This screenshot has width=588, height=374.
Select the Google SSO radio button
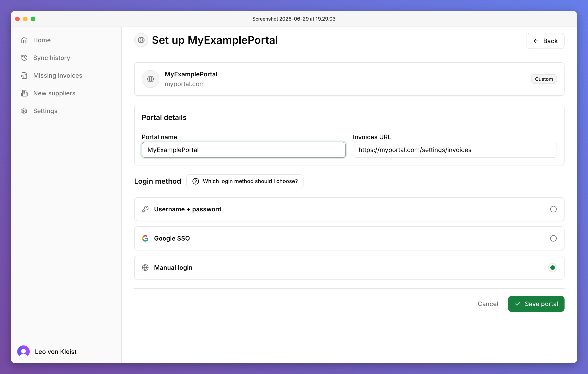point(553,238)
